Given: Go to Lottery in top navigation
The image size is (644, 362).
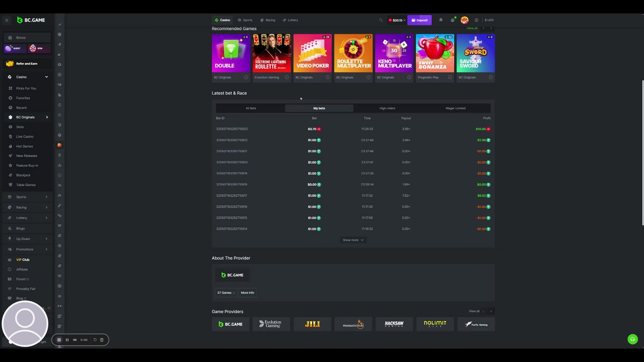Looking at the screenshot, I should [x=290, y=20].
